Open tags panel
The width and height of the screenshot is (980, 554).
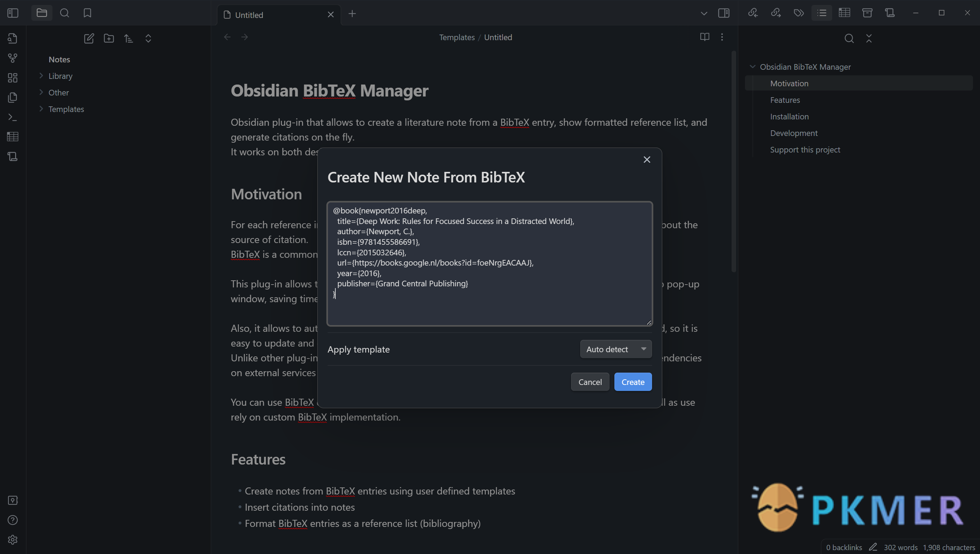click(798, 13)
